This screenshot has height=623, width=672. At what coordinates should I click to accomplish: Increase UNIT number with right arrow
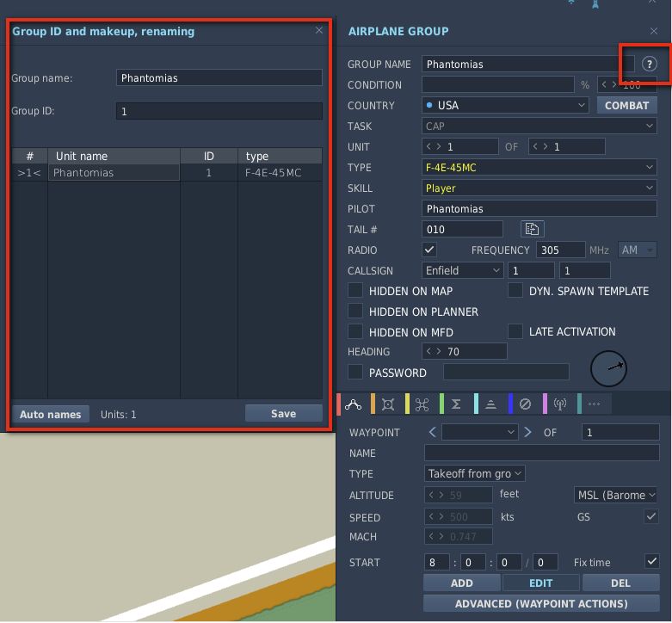click(x=439, y=146)
